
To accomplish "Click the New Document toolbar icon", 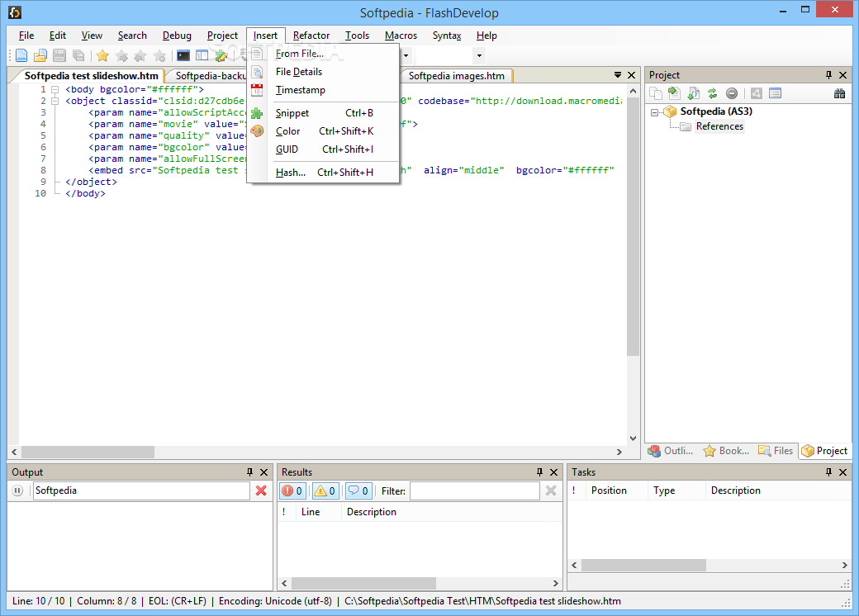I will [x=21, y=55].
